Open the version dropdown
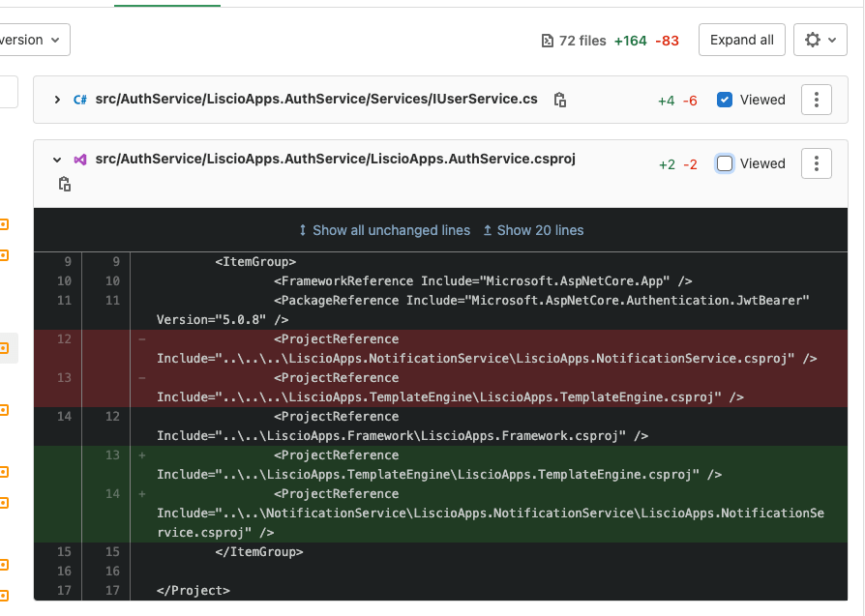 (32, 40)
